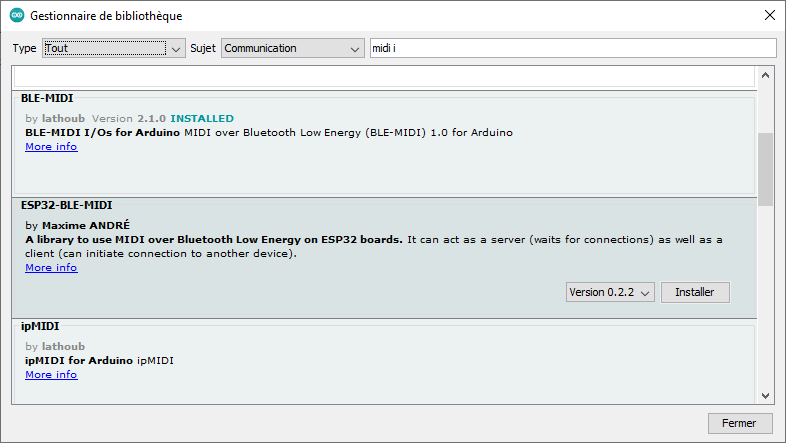Open the Sujet dropdown showing Communication
The height and width of the screenshot is (443, 786).
[293, 48]
